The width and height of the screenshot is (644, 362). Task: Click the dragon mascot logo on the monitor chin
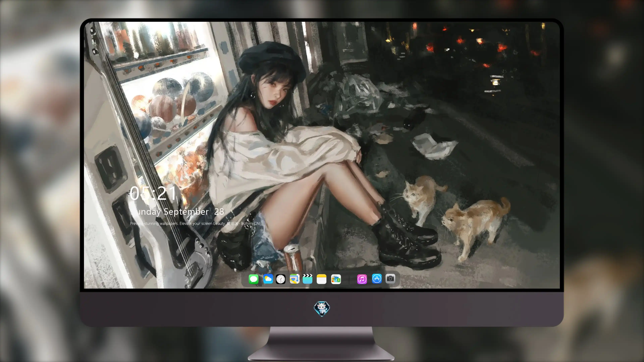coord(322,309)
